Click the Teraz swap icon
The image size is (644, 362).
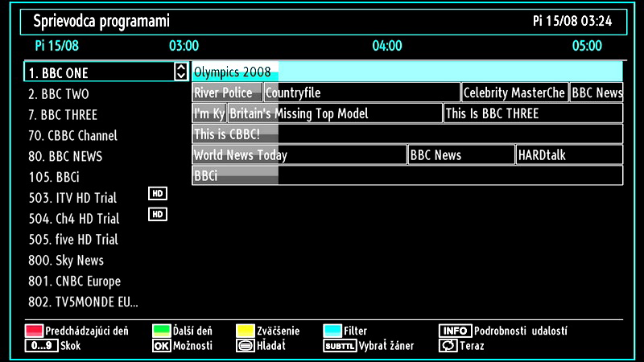[448, 346]
